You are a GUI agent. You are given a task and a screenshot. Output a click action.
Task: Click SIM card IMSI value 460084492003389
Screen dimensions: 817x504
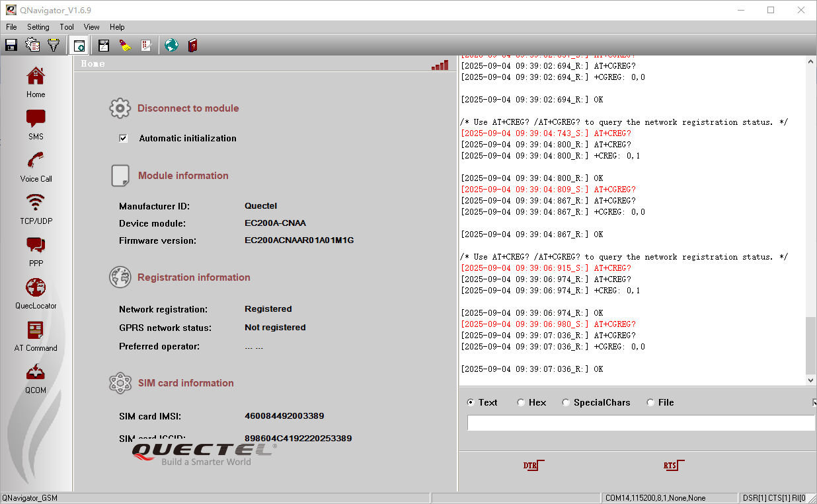click(x=284, y=416)
